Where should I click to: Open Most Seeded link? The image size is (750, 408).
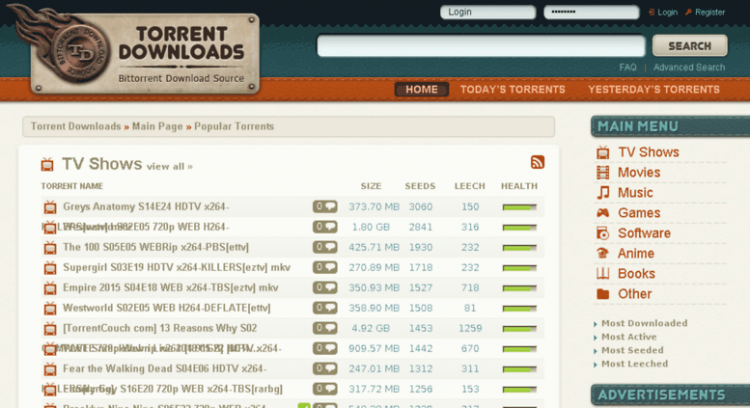click(x=632, y=350)
